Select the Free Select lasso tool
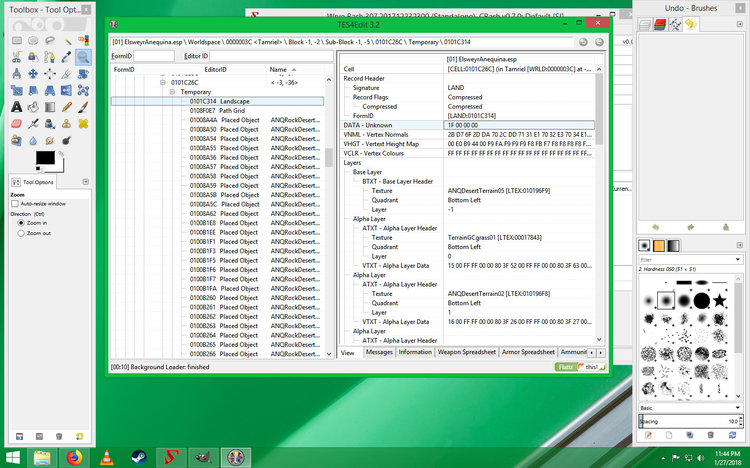This screenshot has height=468, width=750. [x=50, y=40]
